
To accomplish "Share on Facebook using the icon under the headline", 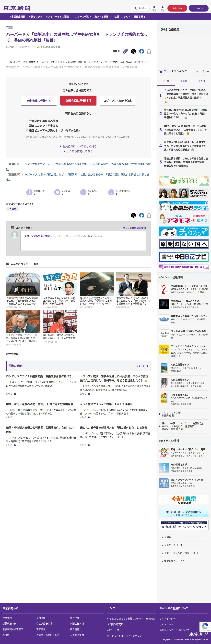I will [x=142, y=51].
